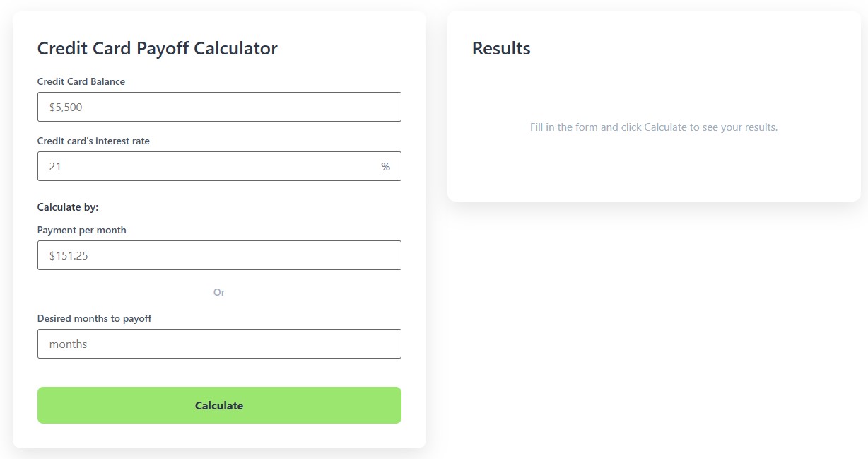
Task: Select the Payment per month input
Action: [x=219, y=255]
